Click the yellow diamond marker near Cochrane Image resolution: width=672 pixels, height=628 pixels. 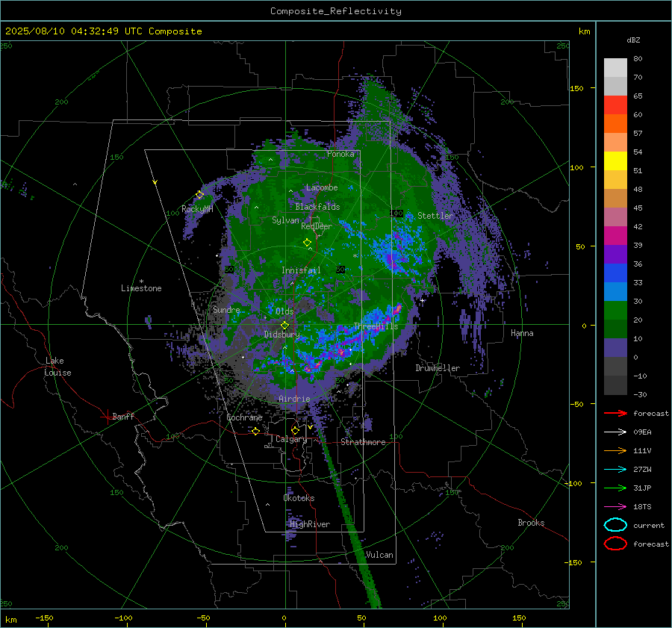[x=256, y=431]
